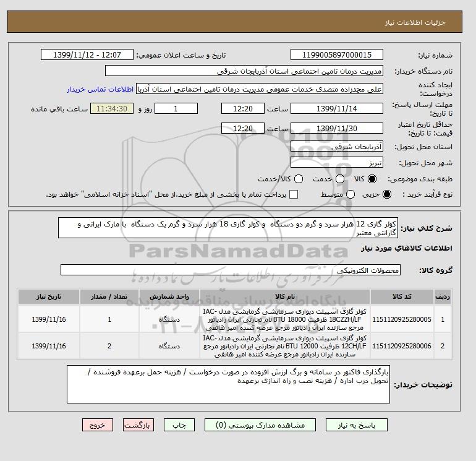Click the price validity date 1399/11/30
Screen dimensions: 476x461
(337, 128)
